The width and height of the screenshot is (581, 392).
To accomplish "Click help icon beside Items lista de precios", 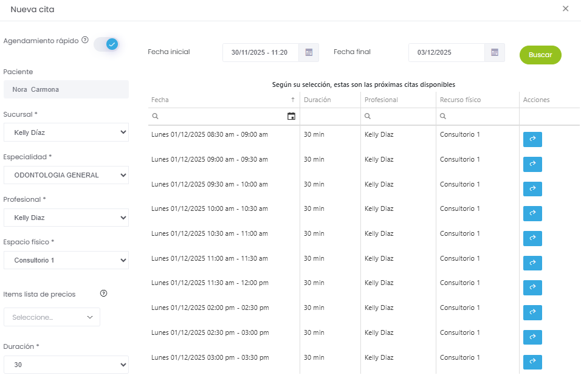I will (x=103, y=294).
